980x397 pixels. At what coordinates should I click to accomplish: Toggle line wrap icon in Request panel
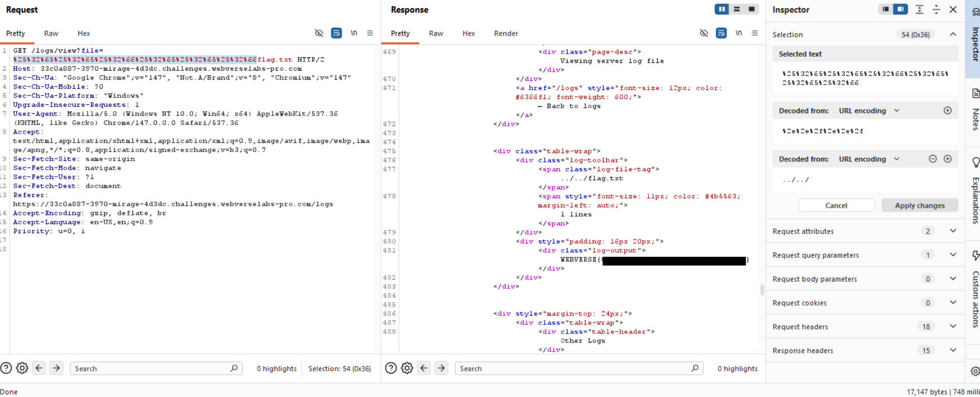(336, 33)
